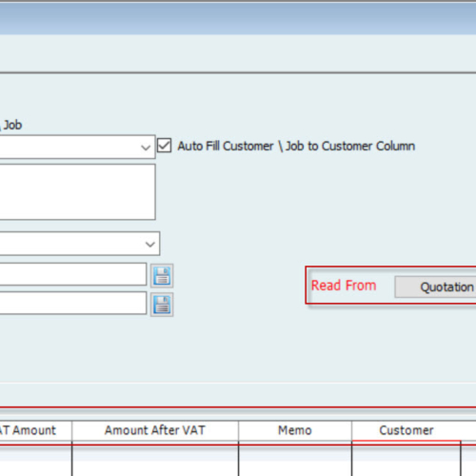Viewport: 476px width, 476px height.
Task: Click the Read From label
Action: (344, 286)
